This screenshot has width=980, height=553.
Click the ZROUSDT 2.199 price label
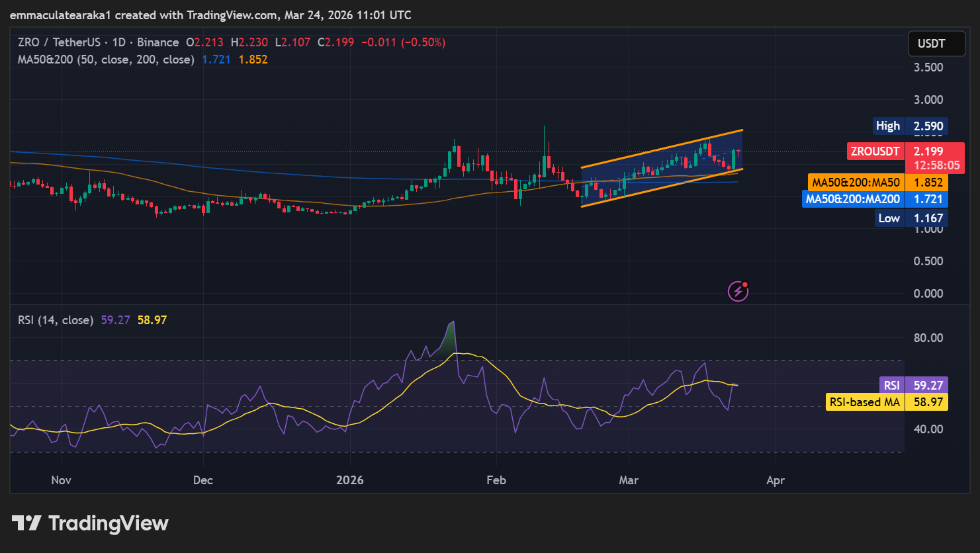click(897, 151)
